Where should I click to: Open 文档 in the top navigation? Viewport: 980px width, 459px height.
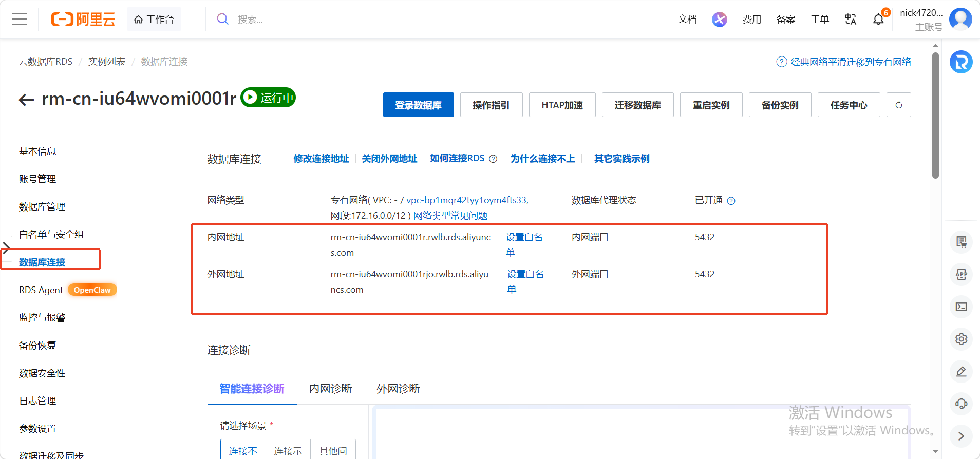687,20
